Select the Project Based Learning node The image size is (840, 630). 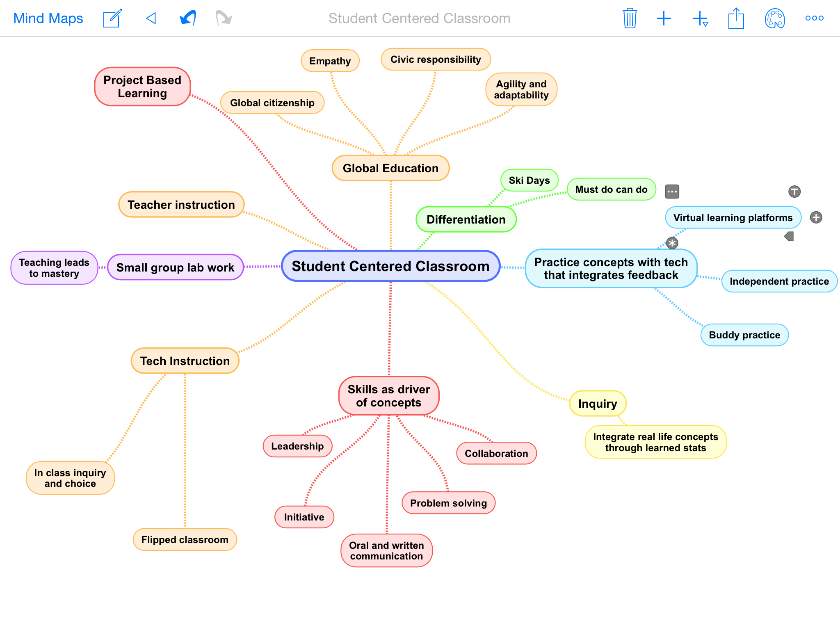pyautogui.click(x=142, y=87)
